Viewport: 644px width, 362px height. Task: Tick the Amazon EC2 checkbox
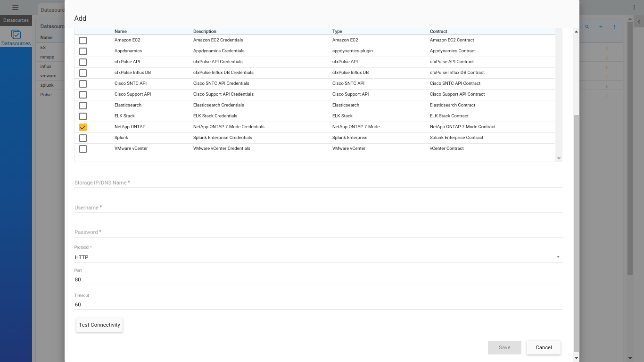[83, 41]
